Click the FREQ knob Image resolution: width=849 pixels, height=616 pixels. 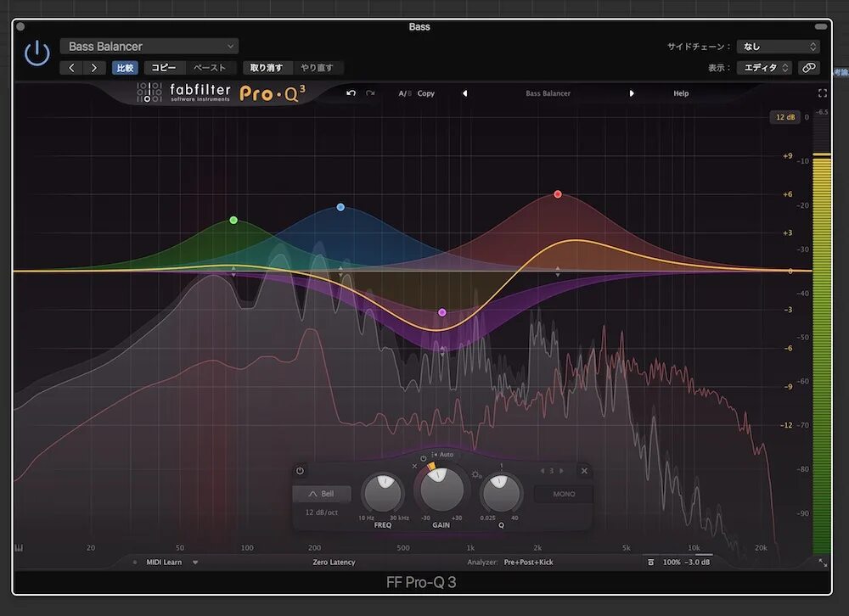point(383,493)
